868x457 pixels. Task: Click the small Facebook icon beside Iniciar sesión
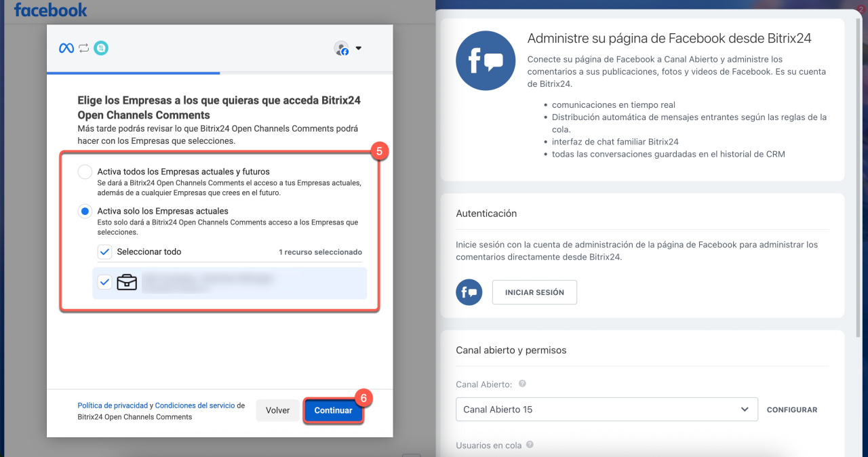click(469, 292)
